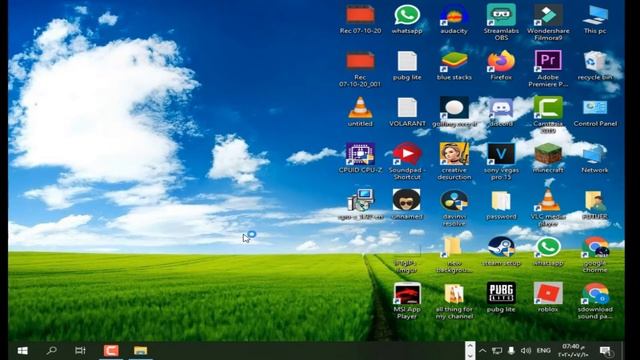Open MSI App Player shortcut
Screen dimensions: 640x360
[407, 301]
